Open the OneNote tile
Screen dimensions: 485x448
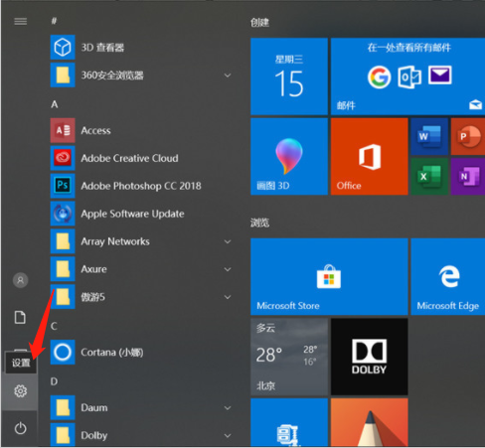(x=468, y=177)
